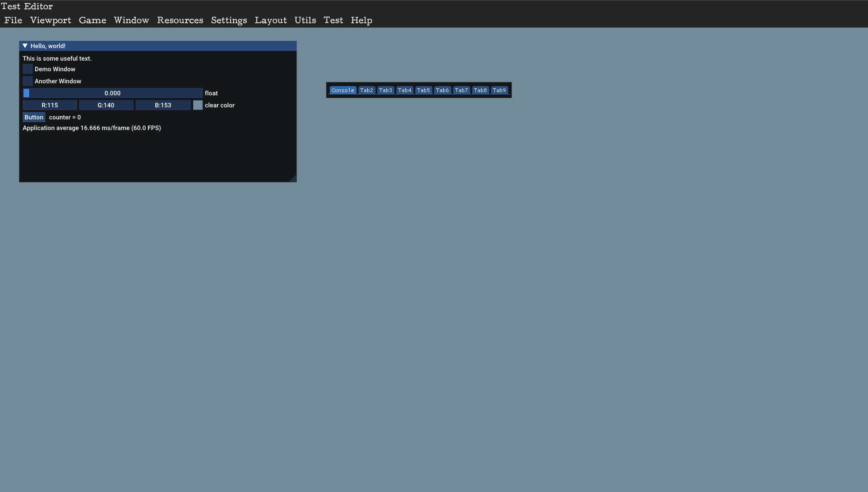
Task: Switch to Tab5
Action: tap(424, 90)
